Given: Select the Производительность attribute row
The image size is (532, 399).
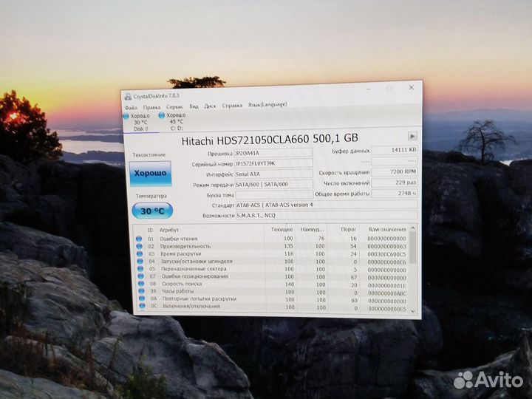Looking at the screenshot, I should point(272,246).
